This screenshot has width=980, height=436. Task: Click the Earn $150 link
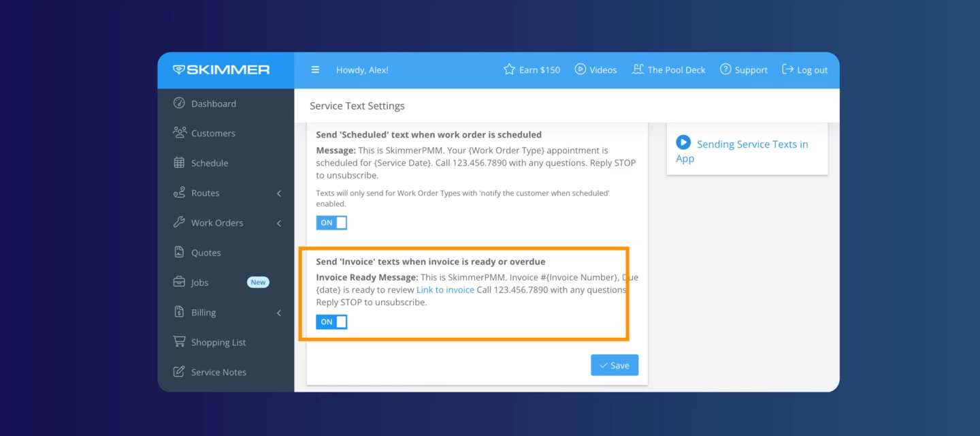tap(532, 69)
